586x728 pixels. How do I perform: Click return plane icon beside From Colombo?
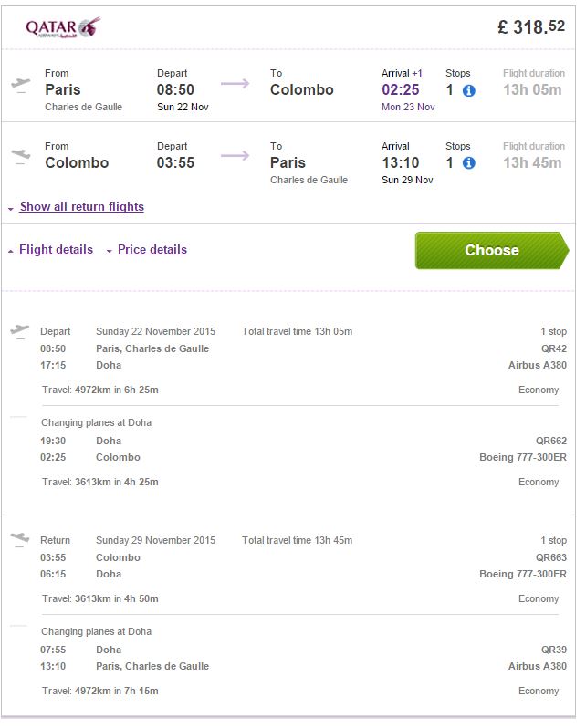(x=20, y=156)
